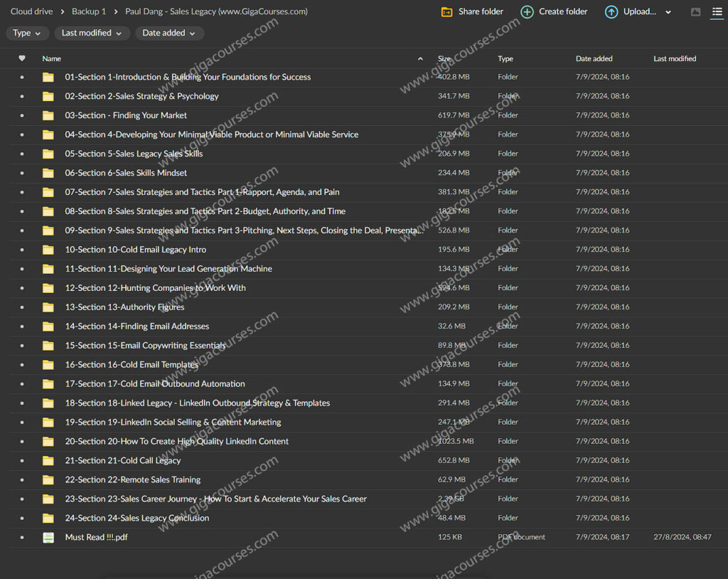Sort files by the Size column
Screen dimensions: 728x579
pyautogui.click(x=444, y=59)
